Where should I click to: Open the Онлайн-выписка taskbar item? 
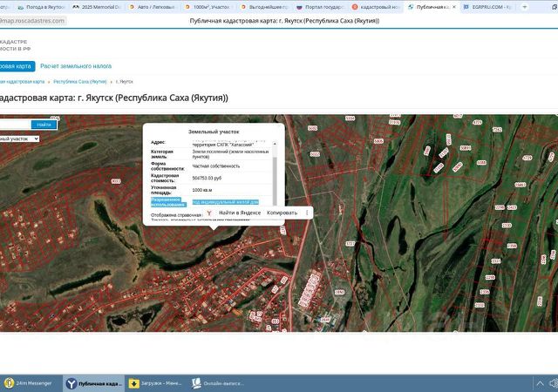217,383
